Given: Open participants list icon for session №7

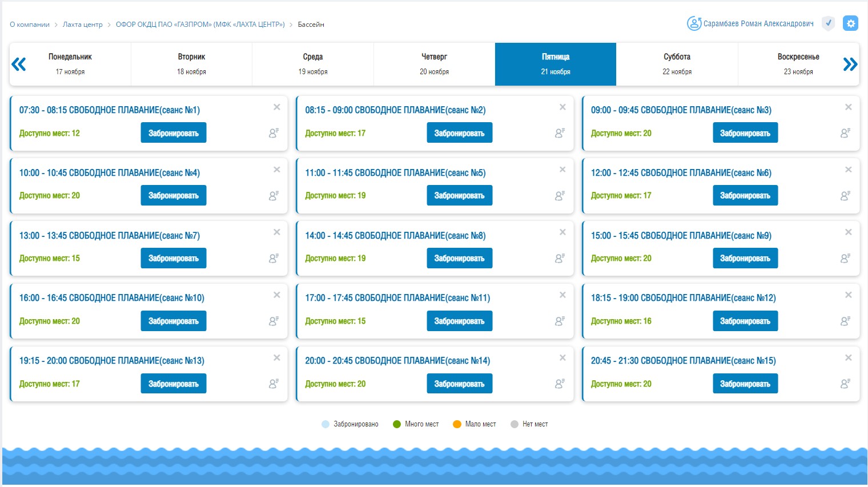Looking at the screenshot, I should click(274, 258).
